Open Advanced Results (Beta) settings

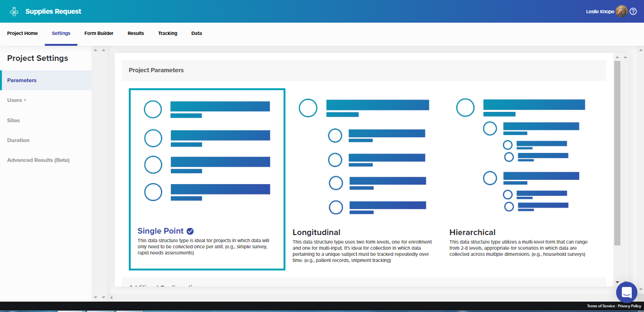click(x=38, y=160)
